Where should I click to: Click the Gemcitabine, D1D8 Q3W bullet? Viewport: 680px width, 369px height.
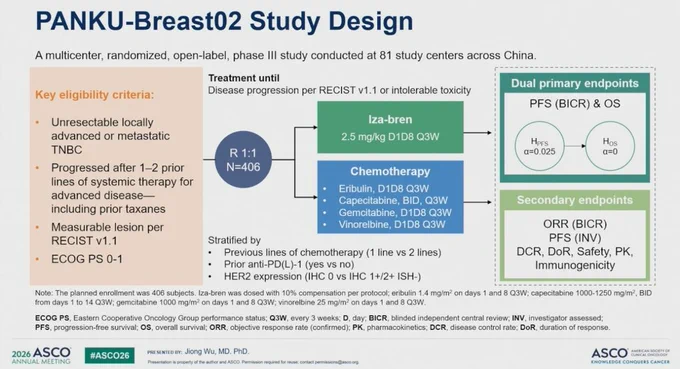pos(395,212)
